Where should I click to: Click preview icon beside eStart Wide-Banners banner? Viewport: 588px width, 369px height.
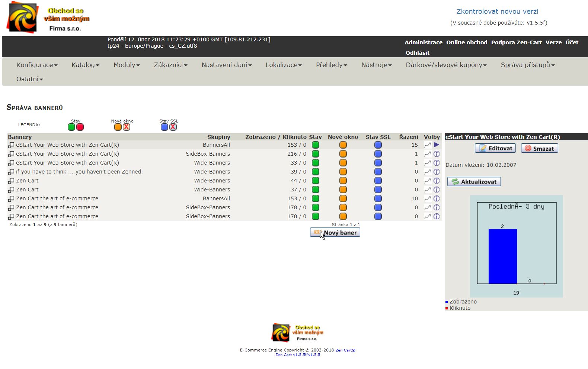[11, 163]
